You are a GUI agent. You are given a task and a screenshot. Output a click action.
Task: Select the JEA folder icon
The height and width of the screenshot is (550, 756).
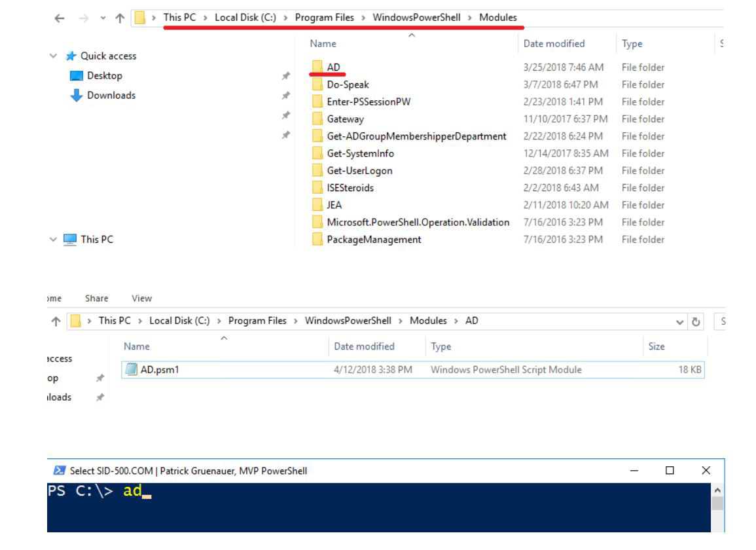(x=317, y=205)
